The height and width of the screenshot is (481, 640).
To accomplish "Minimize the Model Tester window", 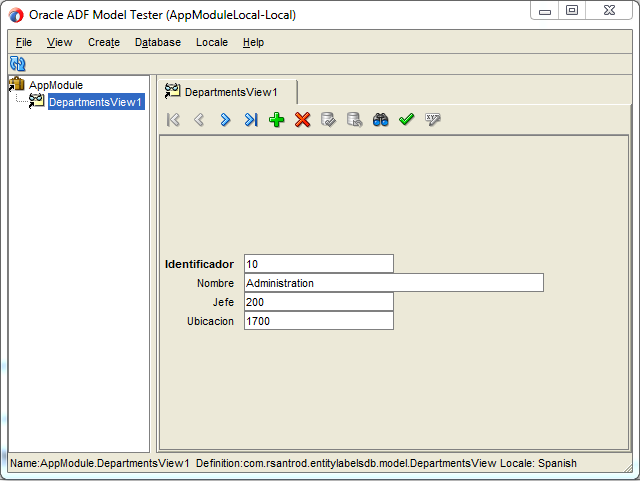I will coord(545,11).
